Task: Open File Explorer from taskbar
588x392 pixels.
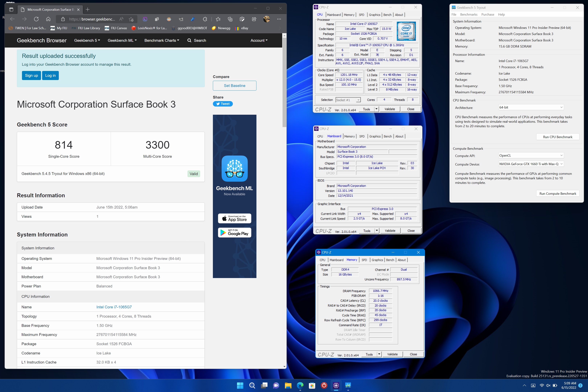Action: pos(288,385)
